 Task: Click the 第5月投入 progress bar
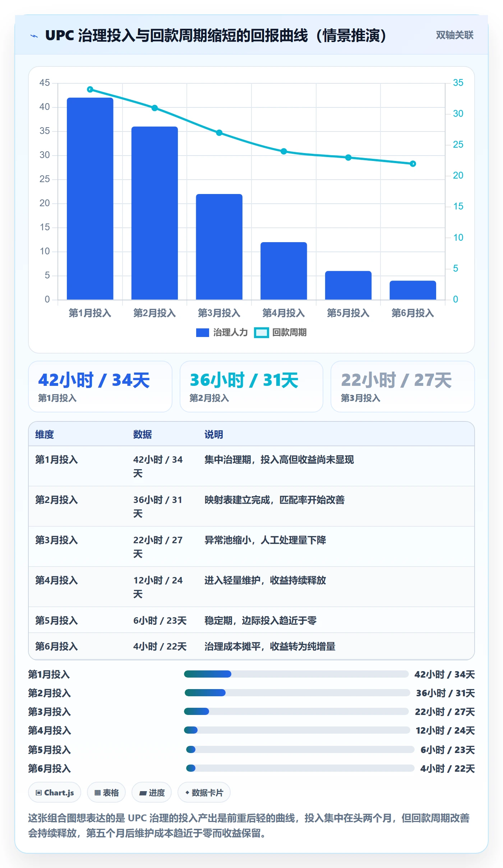[300, 749]
